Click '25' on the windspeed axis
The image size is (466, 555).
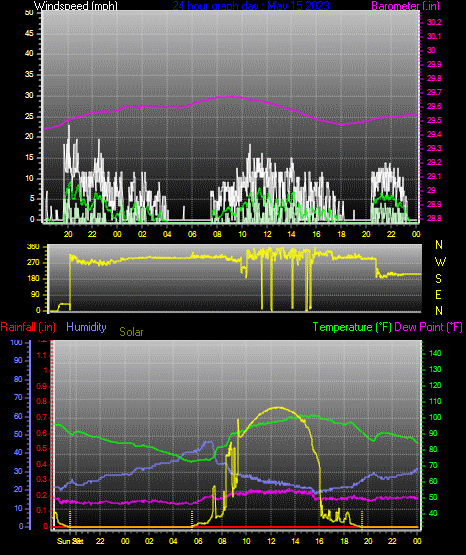29,116
